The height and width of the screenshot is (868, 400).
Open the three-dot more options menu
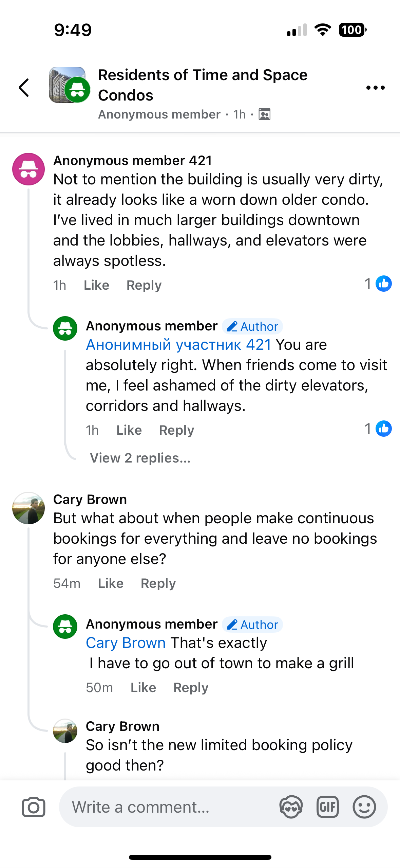point(375,88)
